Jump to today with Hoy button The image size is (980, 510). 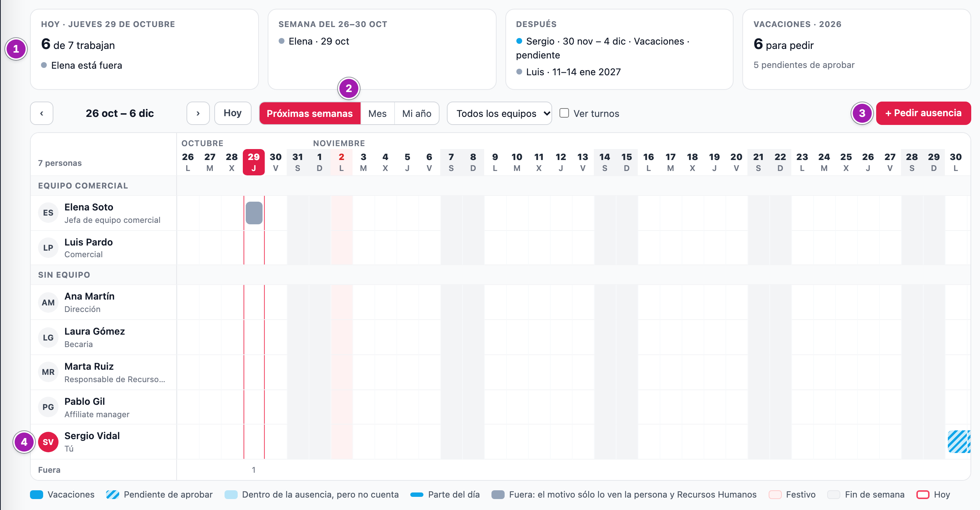tap(233, 113)
